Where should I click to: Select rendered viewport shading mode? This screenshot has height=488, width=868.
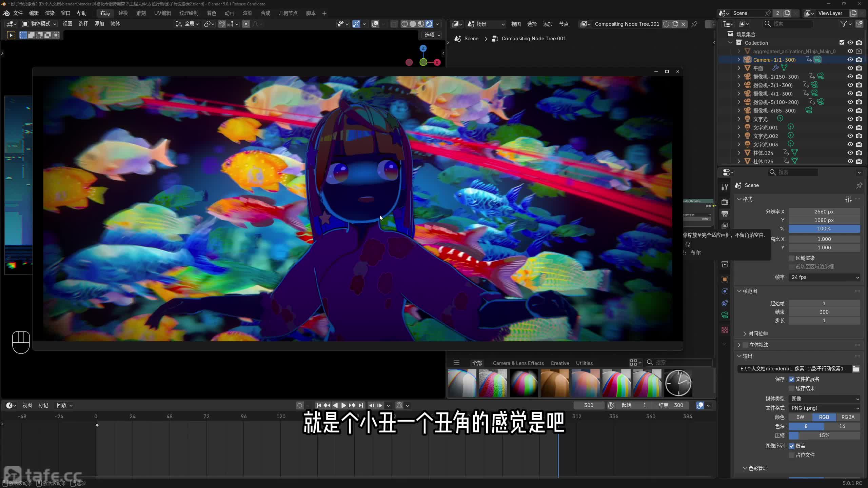point(429,24)
